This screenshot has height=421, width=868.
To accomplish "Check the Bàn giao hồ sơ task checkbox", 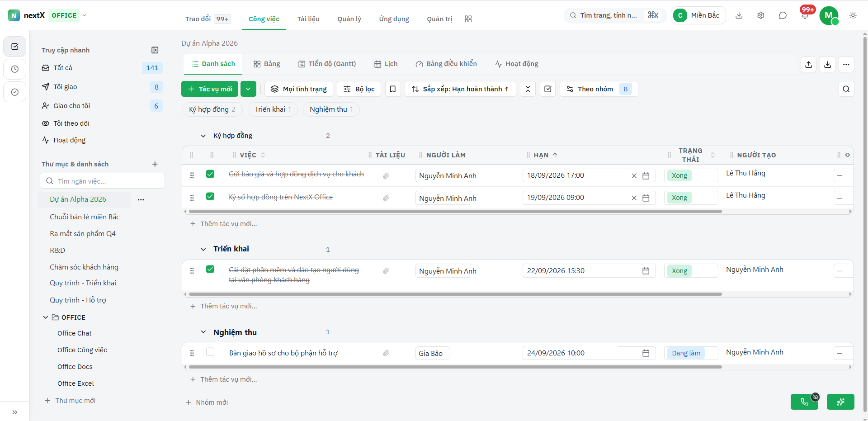I will pos(210,352).
